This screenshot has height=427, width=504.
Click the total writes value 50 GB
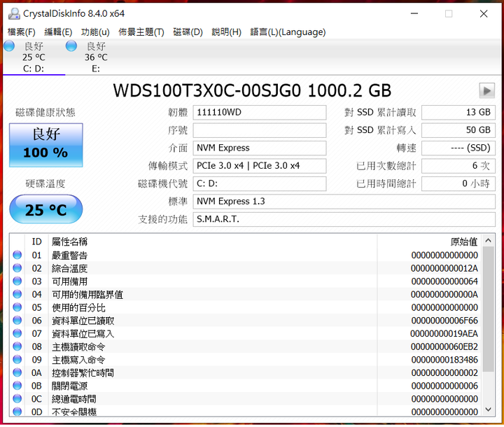click(x=458, y=130)
